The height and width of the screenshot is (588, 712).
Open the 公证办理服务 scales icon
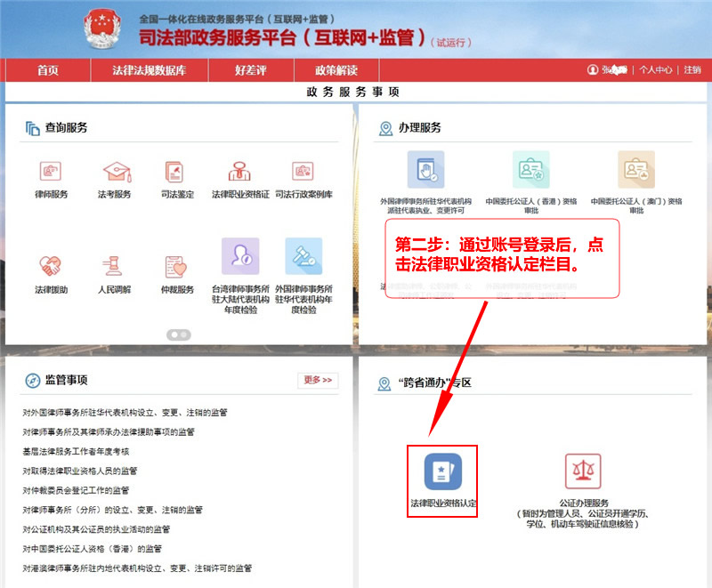pyautogui.click(x=583, y=472)
